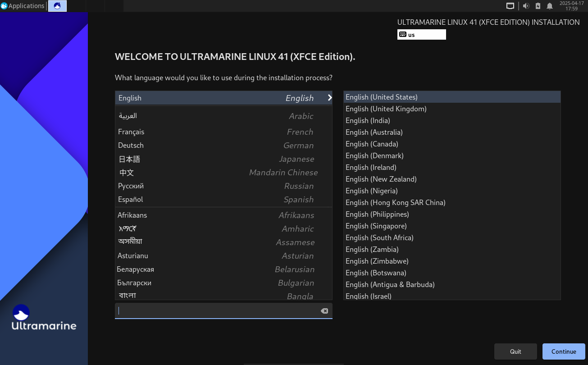Choose English (Zambia) locale
The height and width of the screenshot is (365, 588).
(x=452, y=249)
